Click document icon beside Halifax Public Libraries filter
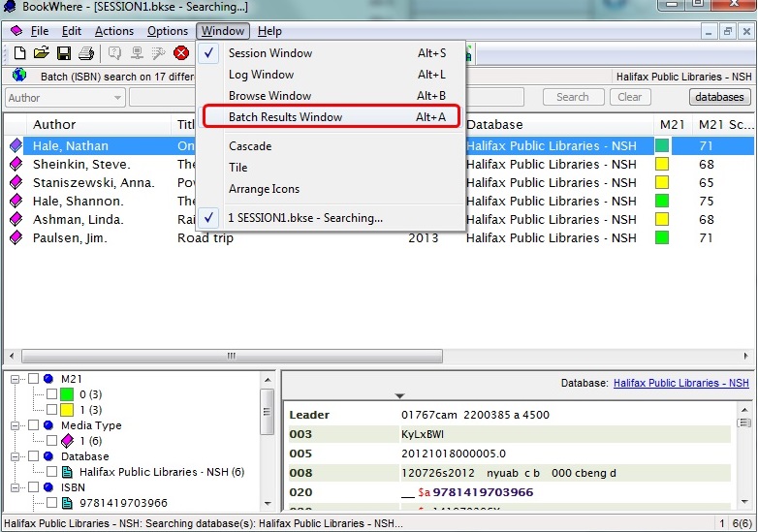758x532 pixels. (67, 472)
